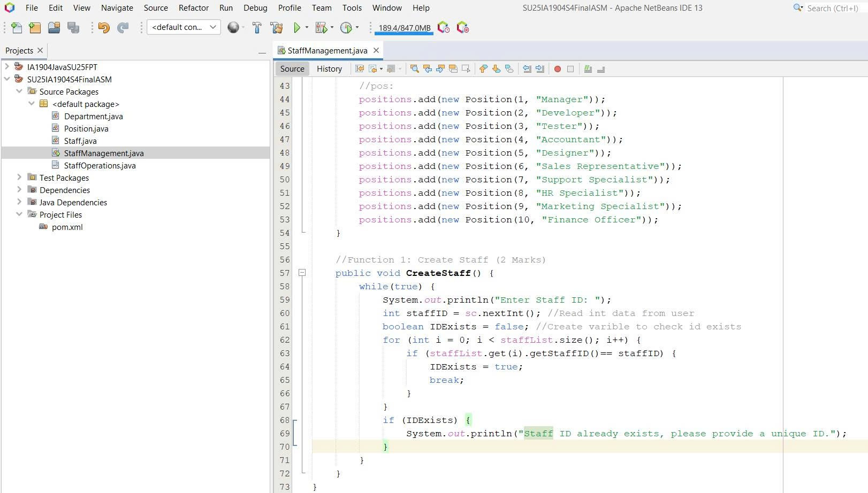Start macro recording with red circle

coord(557,69)
